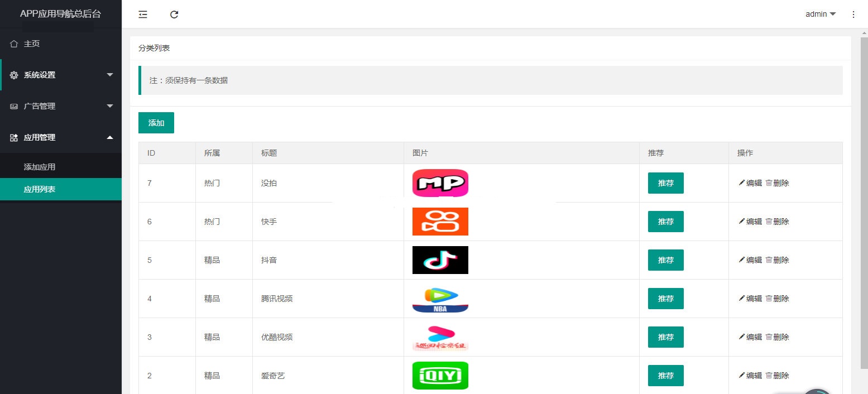Click the refresh icon in top bar
The image size is (868, 394).
(174, 15)
